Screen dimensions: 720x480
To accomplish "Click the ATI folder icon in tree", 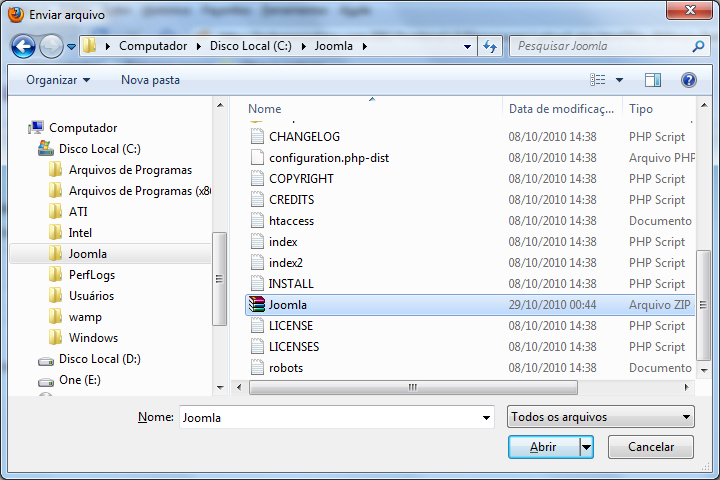I will tap(56, 212).
